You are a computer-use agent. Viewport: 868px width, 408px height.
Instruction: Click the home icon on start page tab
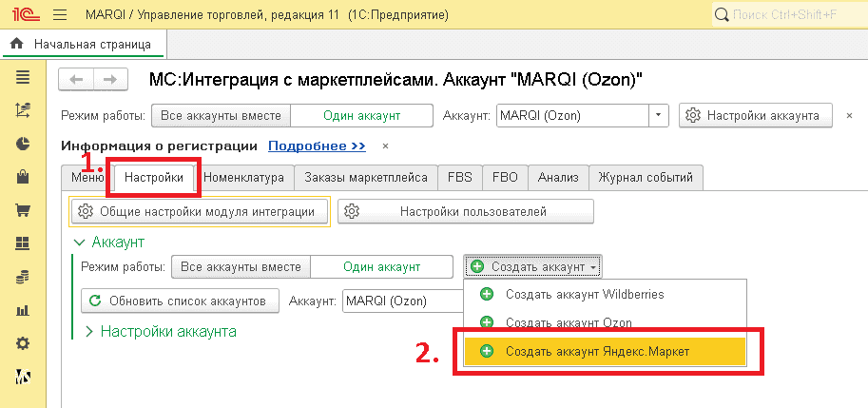pos(16,44)
